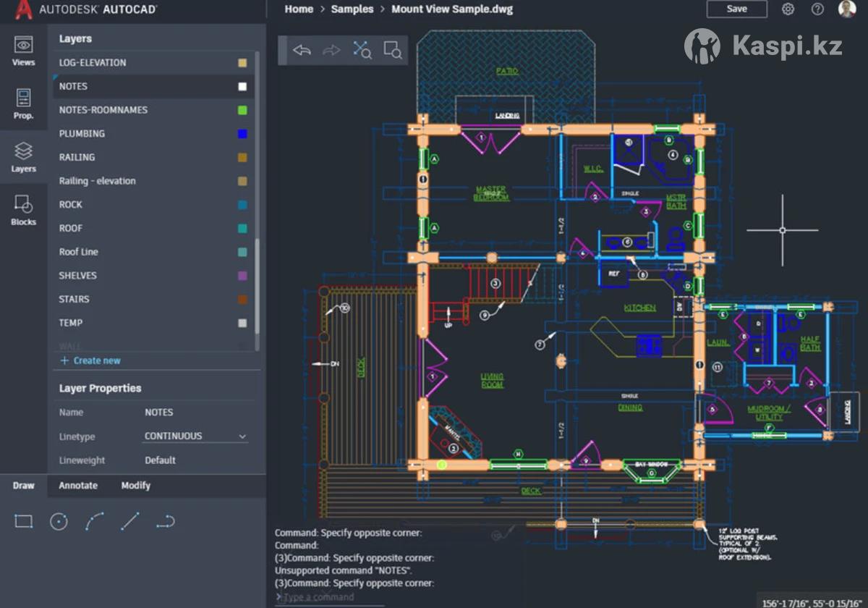The height and width of the screenshot is (608, 868).
Task: Open the Blocks panel
Action: tap(23, 211)
